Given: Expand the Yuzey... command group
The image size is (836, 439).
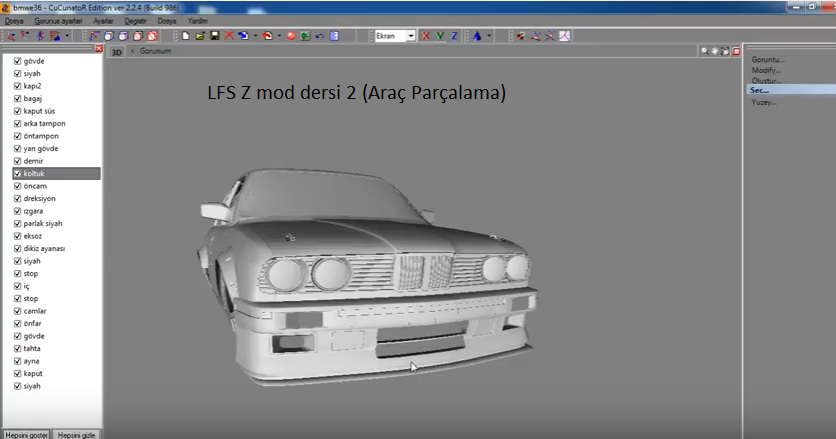Looking at the screenshot, I should coord(764,102).
